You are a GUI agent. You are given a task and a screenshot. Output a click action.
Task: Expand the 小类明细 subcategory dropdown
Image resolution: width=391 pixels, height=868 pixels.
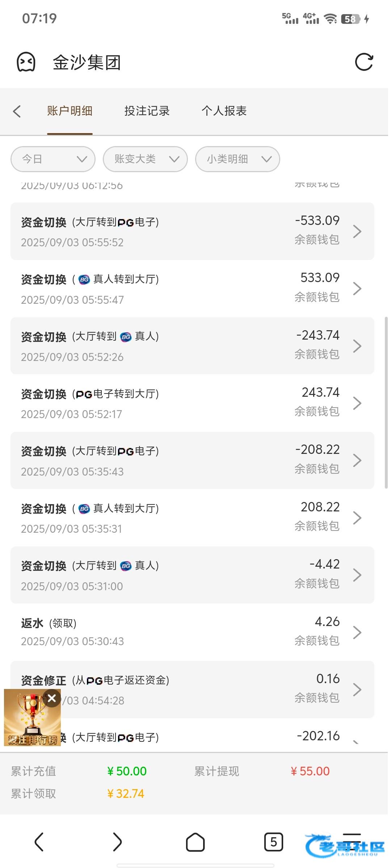[237, 159]
